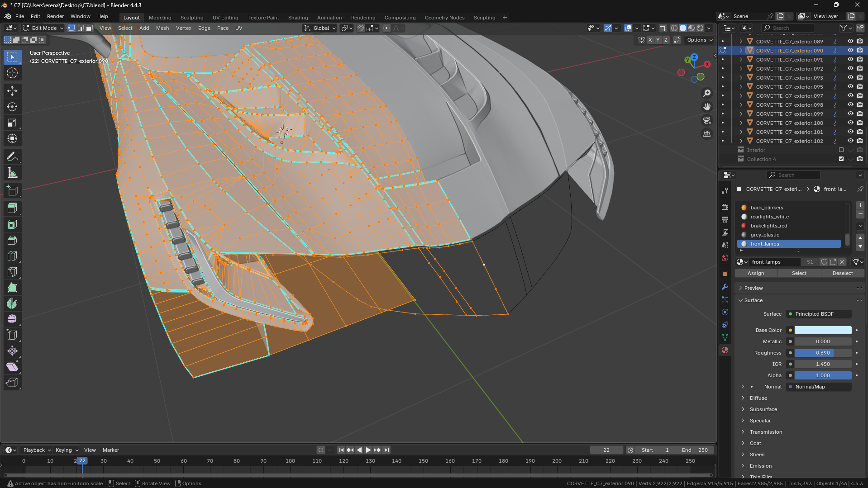
Task: Switch viewport shading to rendered
Action: [700, 28]
